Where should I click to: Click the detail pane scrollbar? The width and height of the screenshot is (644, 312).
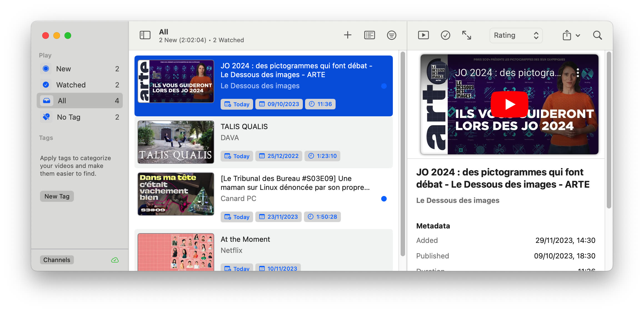[609, 130]
